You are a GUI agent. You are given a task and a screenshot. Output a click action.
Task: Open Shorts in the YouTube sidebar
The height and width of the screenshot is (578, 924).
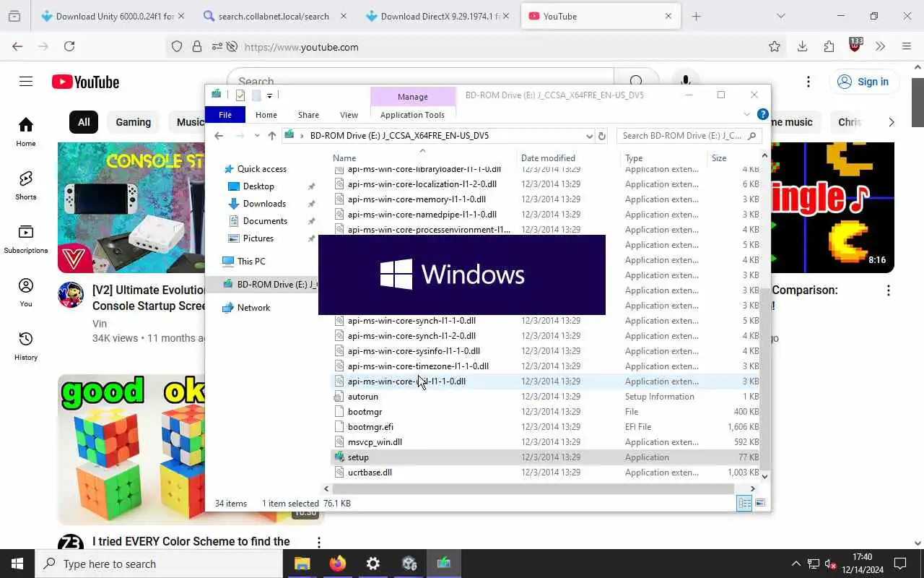pyautogui.click(x=26, y=185)
